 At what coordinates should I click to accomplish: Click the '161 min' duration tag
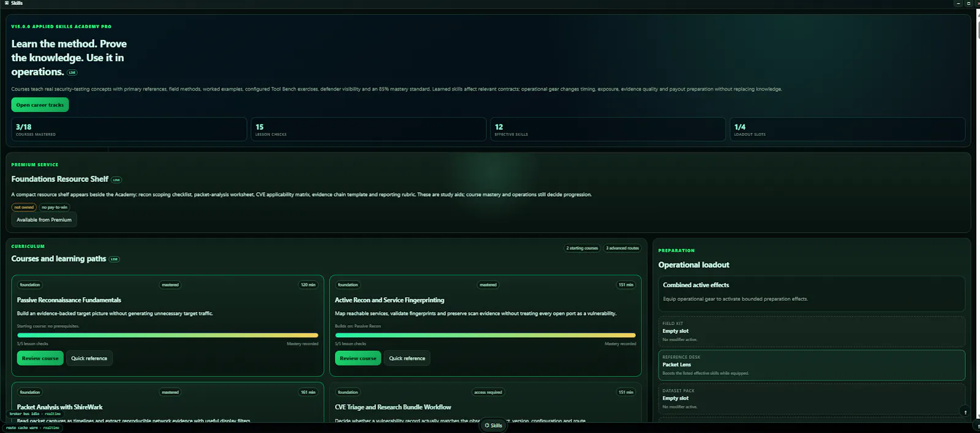tap(308, 393)
